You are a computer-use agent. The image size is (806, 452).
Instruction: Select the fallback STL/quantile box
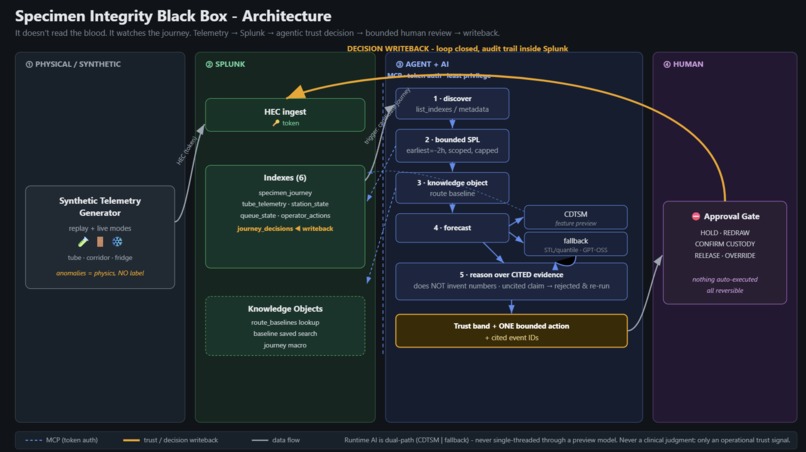point(576,244)
